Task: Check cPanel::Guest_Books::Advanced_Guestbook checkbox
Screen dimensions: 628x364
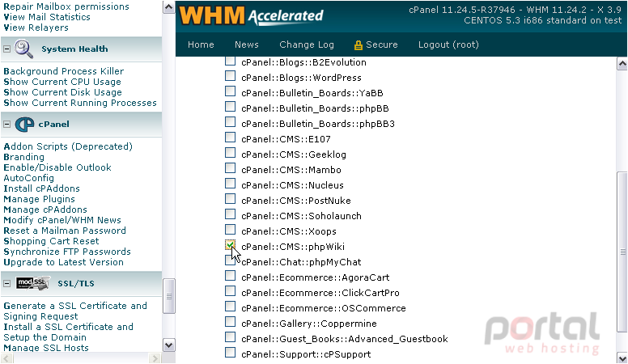Action: coord(230,336)
